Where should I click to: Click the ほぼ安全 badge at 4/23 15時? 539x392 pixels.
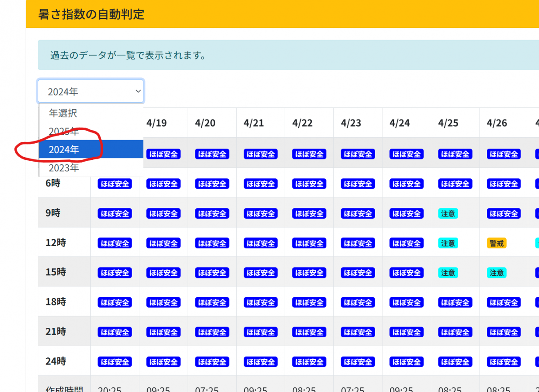pos(358,273)
